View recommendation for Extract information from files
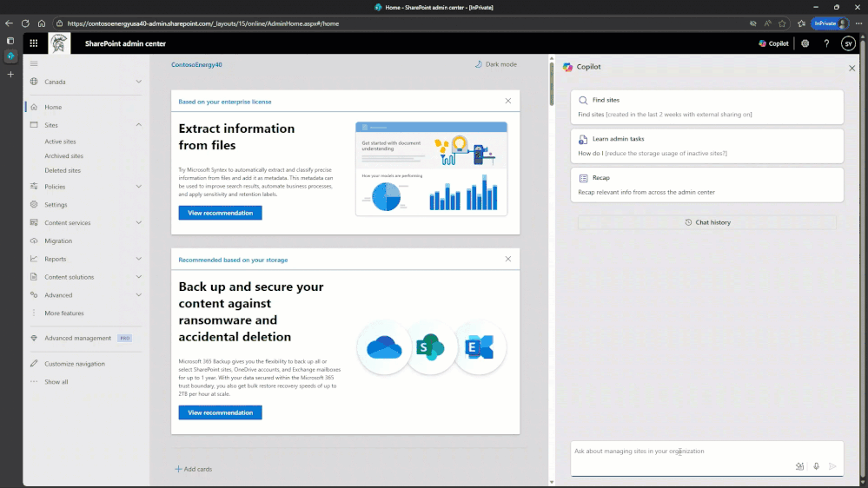 [x=221, y=213]
